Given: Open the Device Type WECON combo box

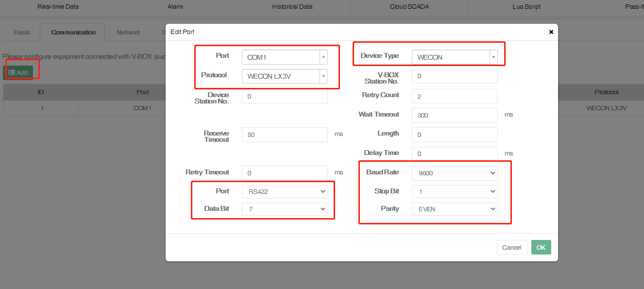Looking at the screenshot, I should tap(455, 57).
